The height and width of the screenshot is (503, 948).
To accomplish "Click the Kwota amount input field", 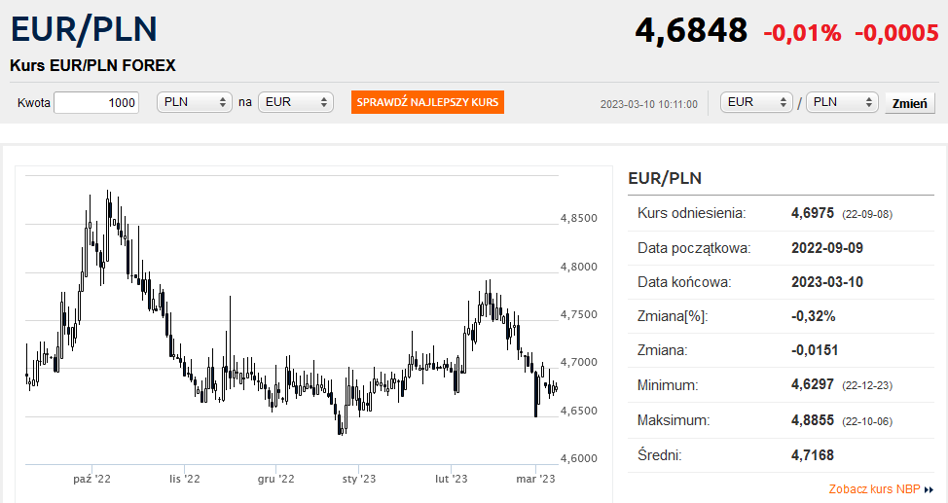I will tap(97, 103).
